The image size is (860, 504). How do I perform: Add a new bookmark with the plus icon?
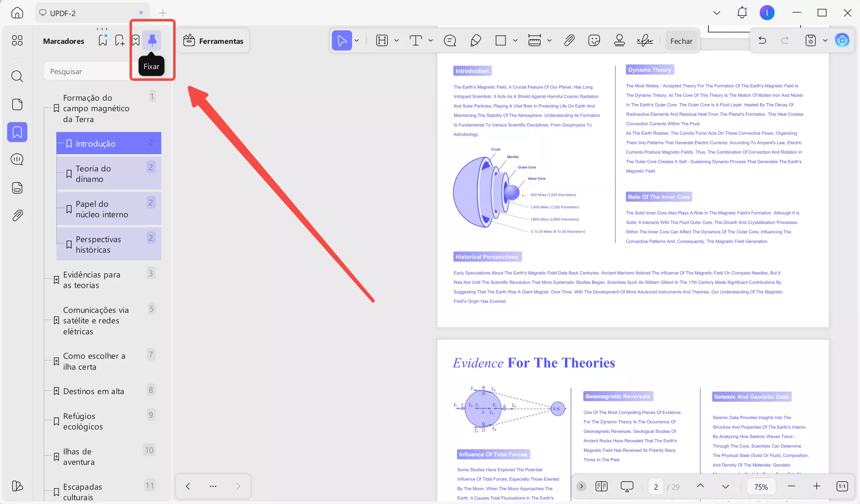[x=120, y=40]
